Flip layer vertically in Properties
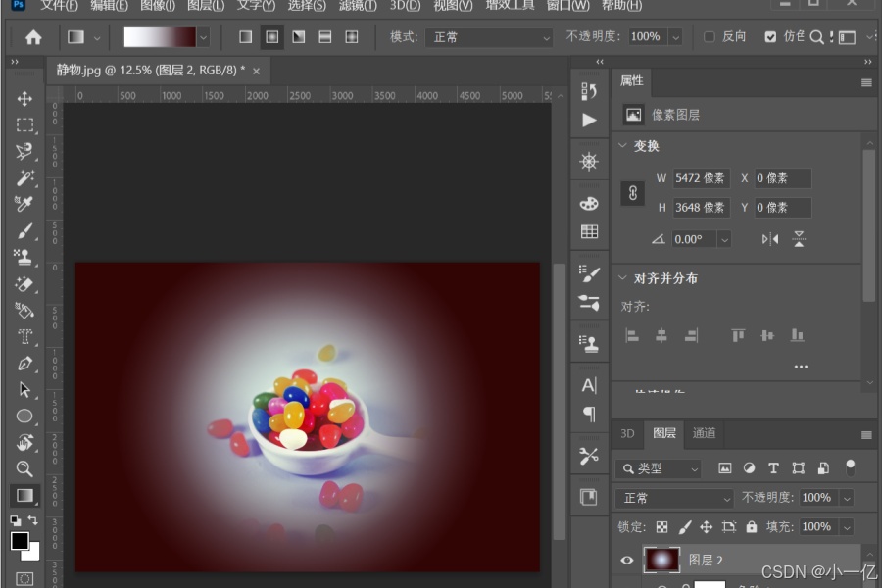 [799, 239]
